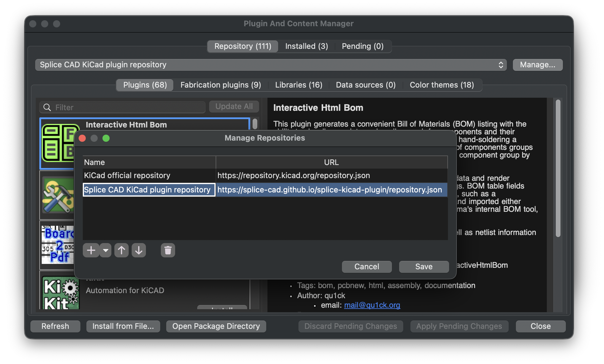The width and height of the screenshot is (604, 364).
Task: Click Apply Pending Changes button
Action: 459,326
